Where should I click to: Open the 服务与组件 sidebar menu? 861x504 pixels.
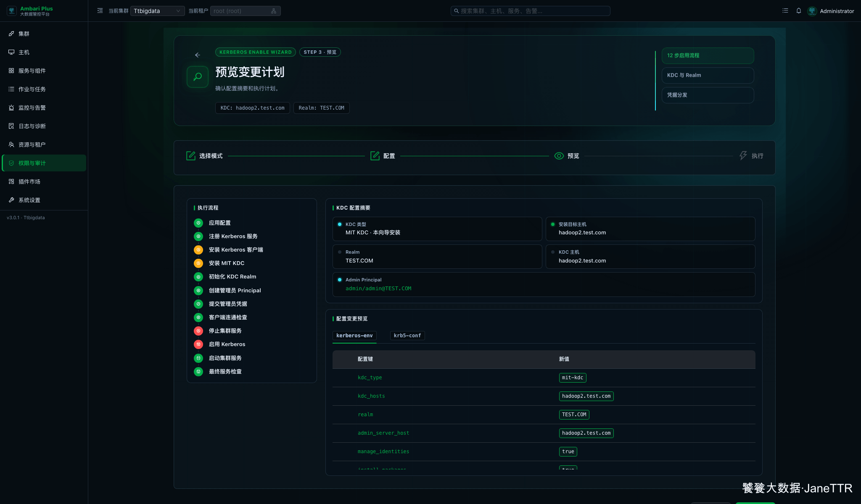(44, 71)
